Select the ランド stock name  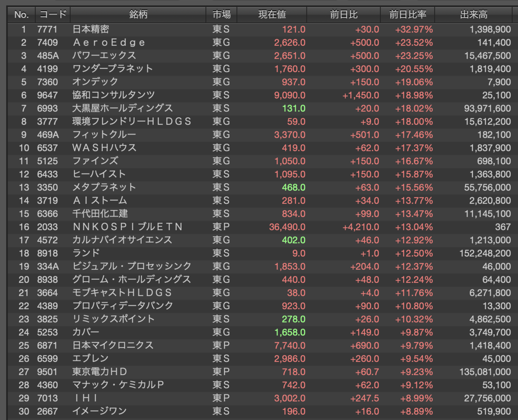(86, 253)
